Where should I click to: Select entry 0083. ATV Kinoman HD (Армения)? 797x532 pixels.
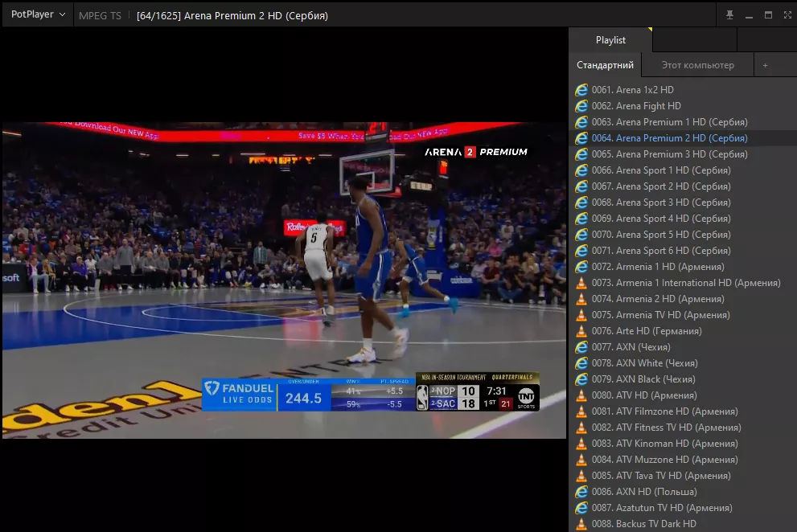point(683,444)
